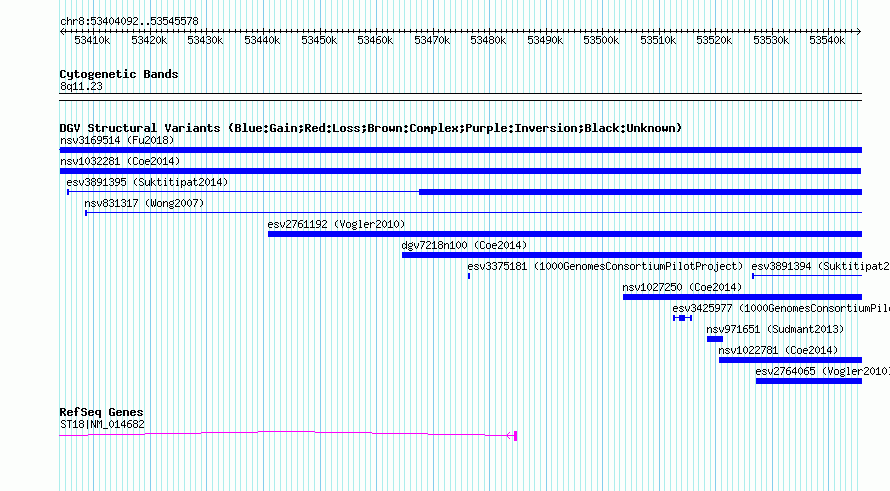
Task: Open the nsv971651 (Sudmant2013) variant label
Action: tap(775, 329)
